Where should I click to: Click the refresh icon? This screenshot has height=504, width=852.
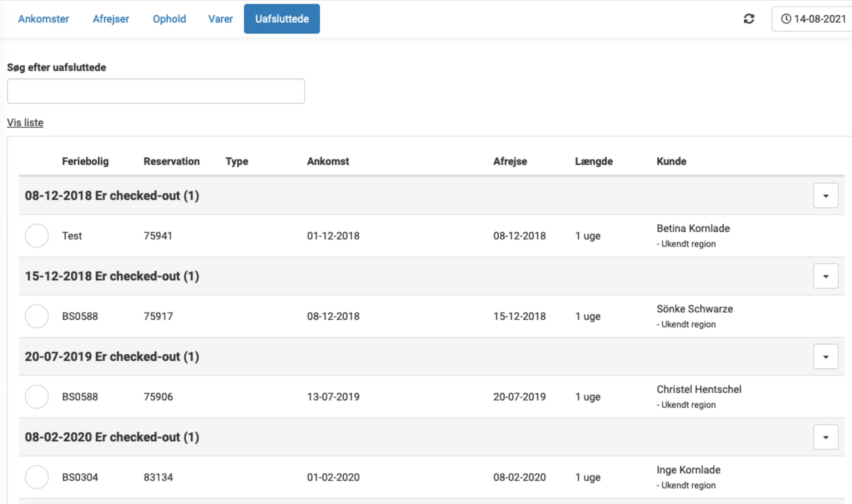(749, 19)
